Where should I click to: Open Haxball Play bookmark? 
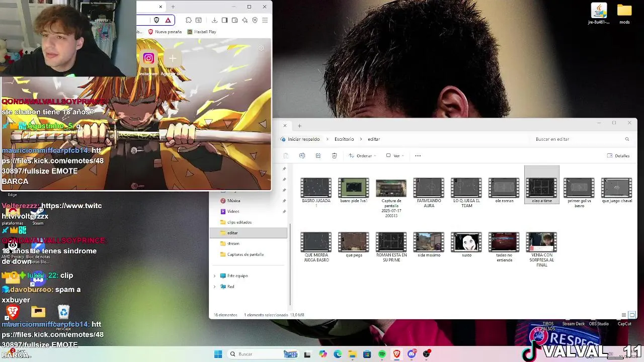pyautogui.click(x=202, y=32)
